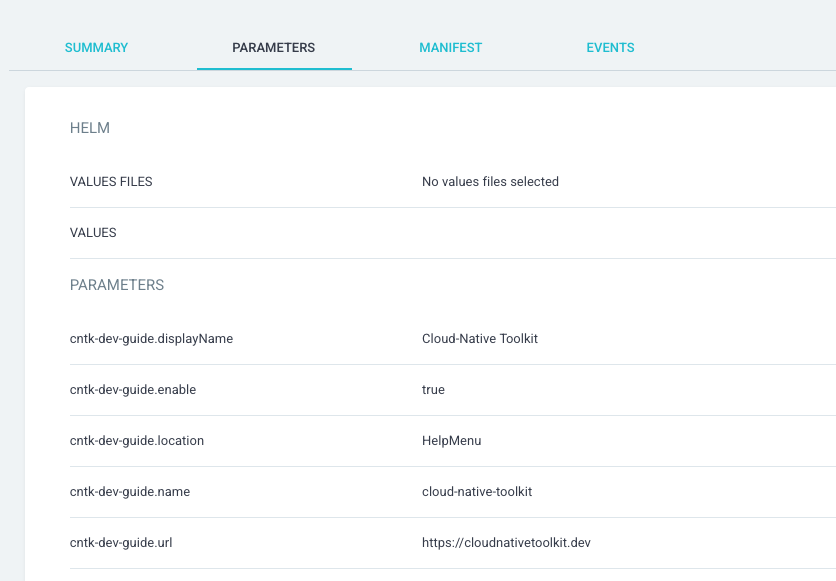Click the PARAMETERS section header
836x581 pixels.
pos(117,285)
